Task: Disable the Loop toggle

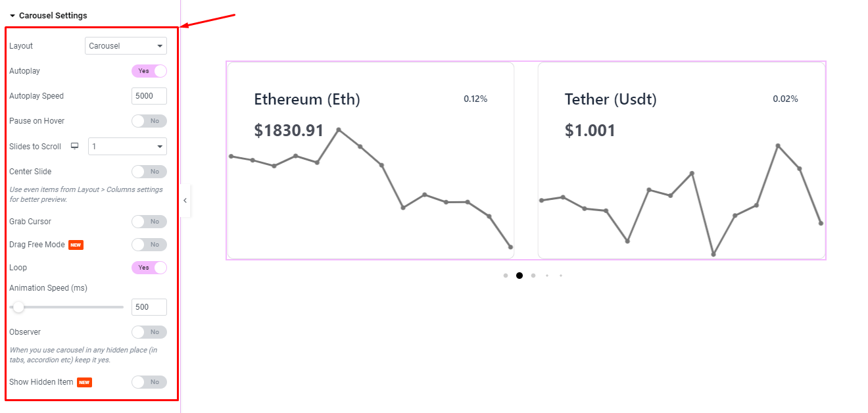Action: click(x=149, y=268)
